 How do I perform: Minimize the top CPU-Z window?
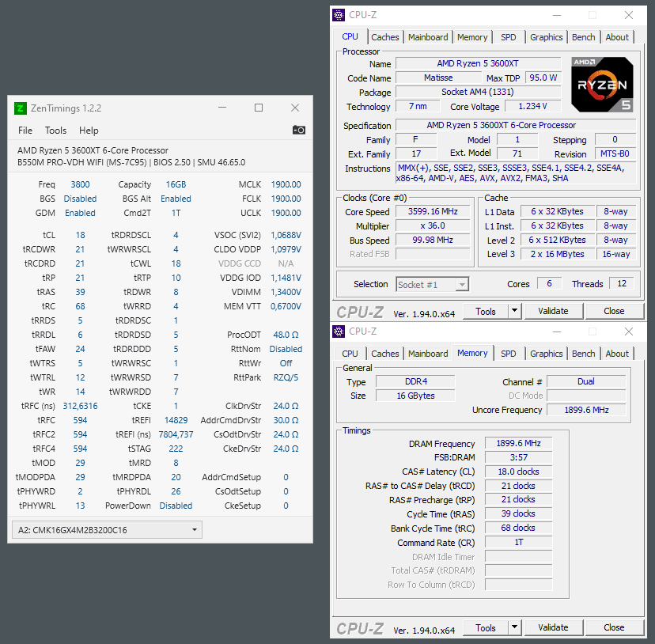[556, 15]
